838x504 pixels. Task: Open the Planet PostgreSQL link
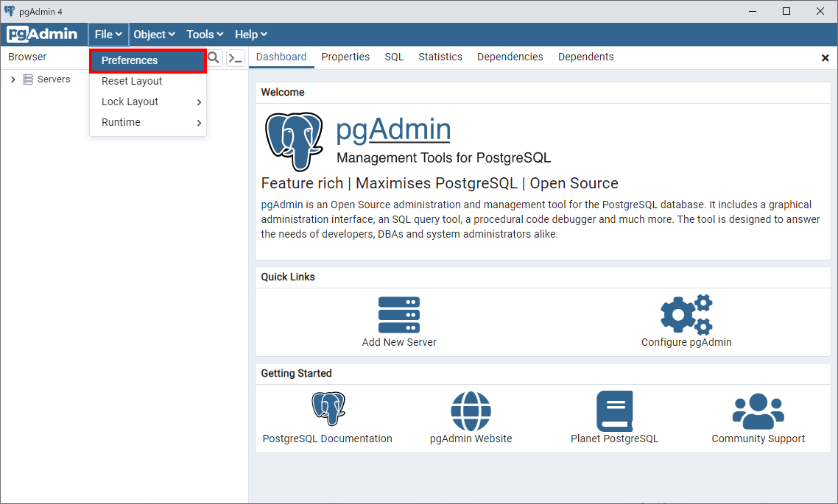point(615,439)
